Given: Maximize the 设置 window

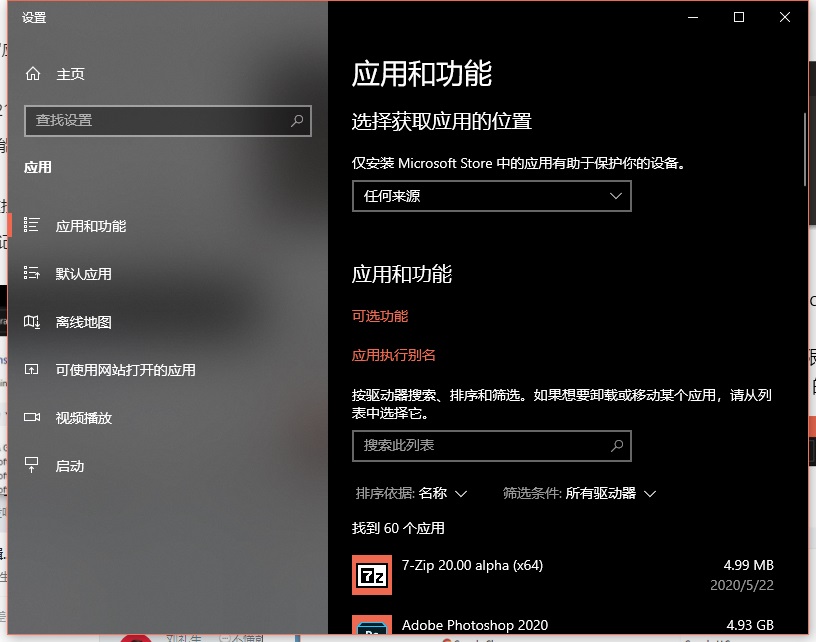Looking at the screenshot, I should (738, 17).
